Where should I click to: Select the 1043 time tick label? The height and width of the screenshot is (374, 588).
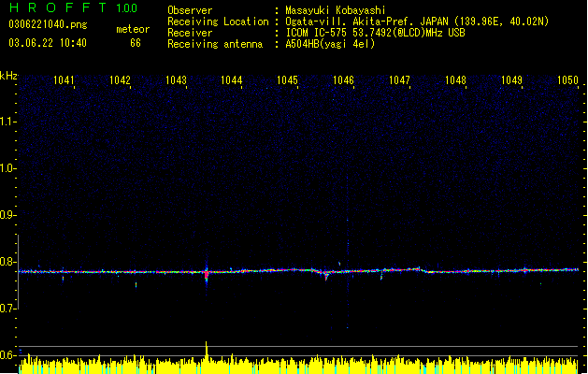point(176,80)
